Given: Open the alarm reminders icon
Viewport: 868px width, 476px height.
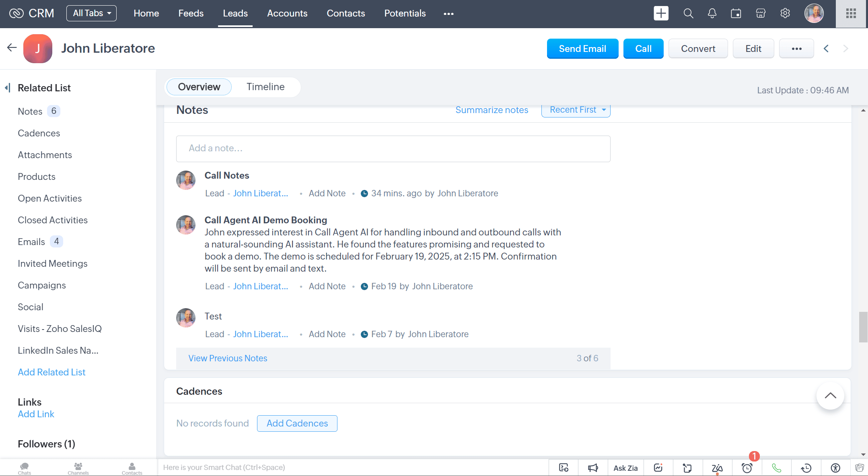Looking at the screenshot, I should 747,468.
